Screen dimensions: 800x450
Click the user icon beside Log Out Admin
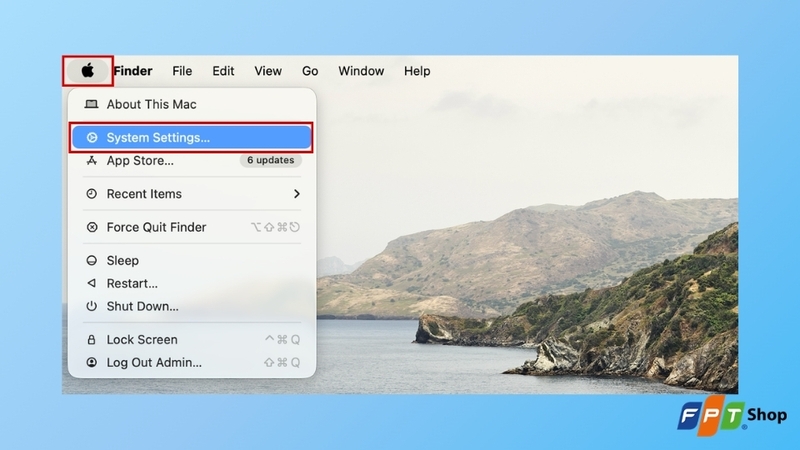pyautogui.click(x=92, y=362)
